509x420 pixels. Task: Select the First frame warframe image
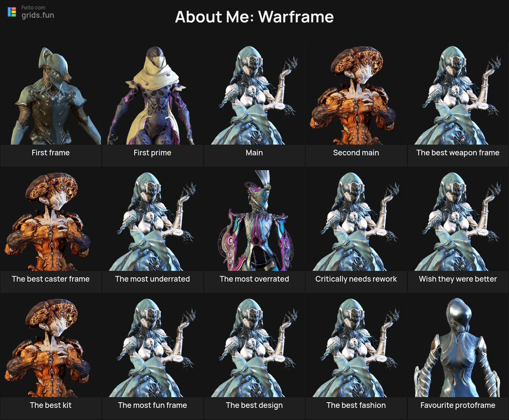point(51,93)
